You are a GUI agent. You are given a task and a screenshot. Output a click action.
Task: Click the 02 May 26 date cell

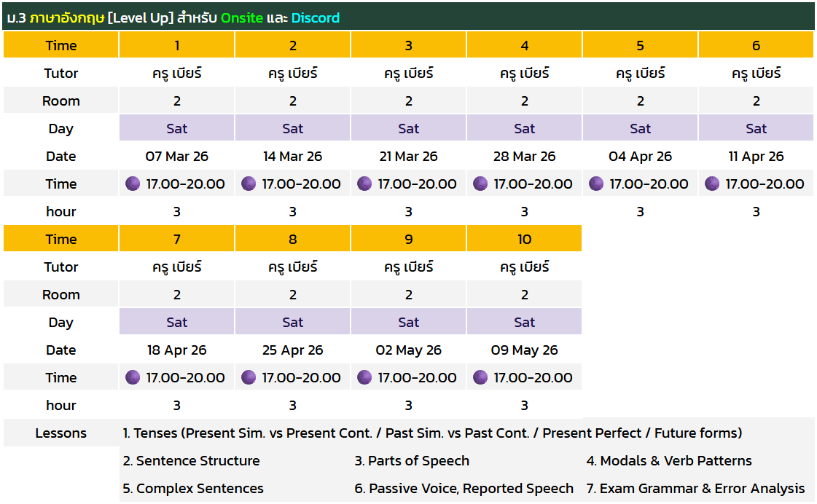point(408,350)
